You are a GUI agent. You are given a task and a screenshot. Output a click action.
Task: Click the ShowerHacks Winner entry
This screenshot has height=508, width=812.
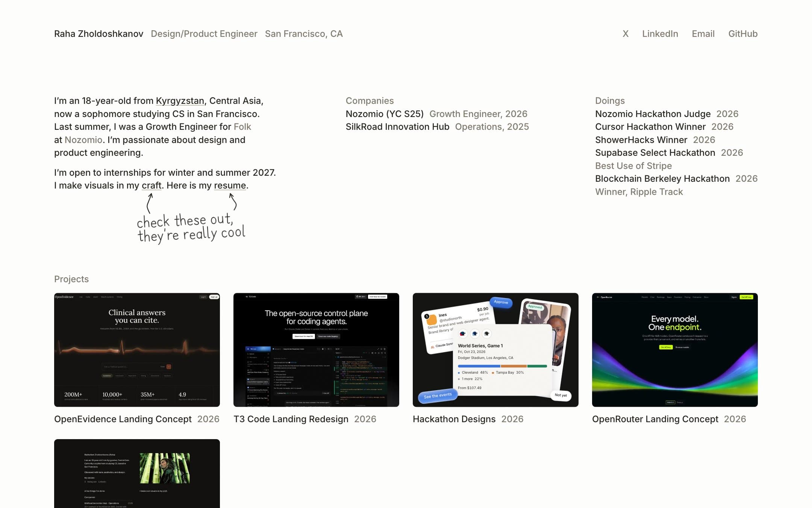(641, 140)
